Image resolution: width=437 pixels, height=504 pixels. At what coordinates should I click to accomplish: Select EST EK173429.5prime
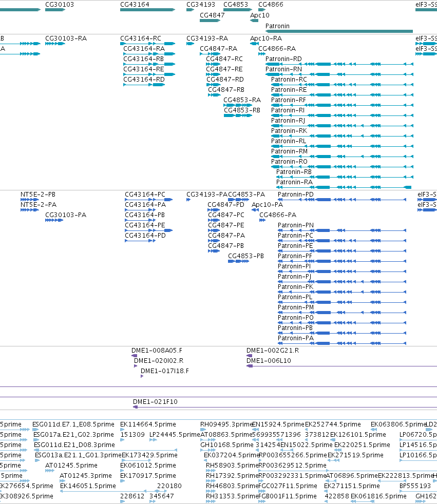pyautogui.click(x=149, y=455)
